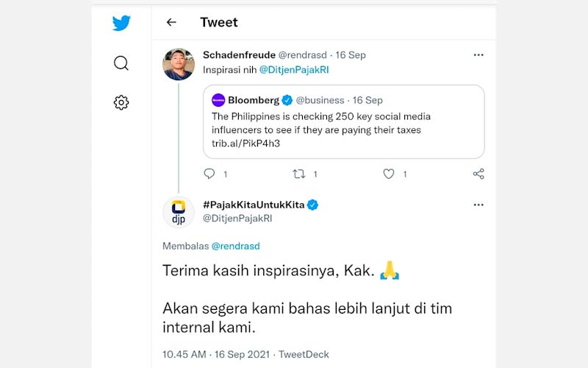Retweet Schadenfreude's tweet
This screenshot has width=588, height=368.
[299, 174]
